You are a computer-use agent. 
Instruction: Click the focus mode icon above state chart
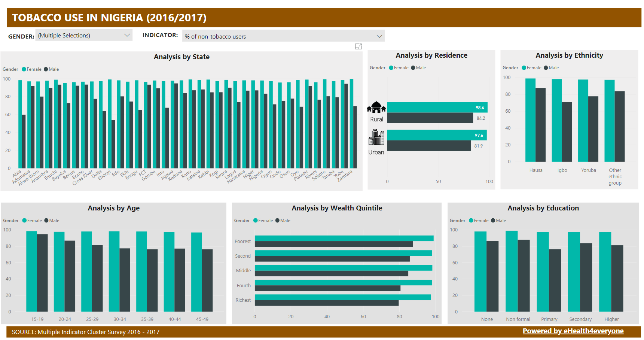(358, 46)
